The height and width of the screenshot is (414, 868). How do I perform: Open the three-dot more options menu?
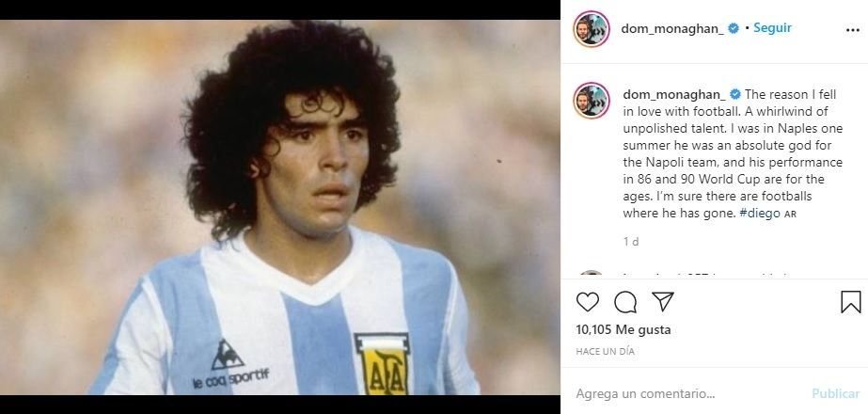pyautogui.click(x=853, y=30)
